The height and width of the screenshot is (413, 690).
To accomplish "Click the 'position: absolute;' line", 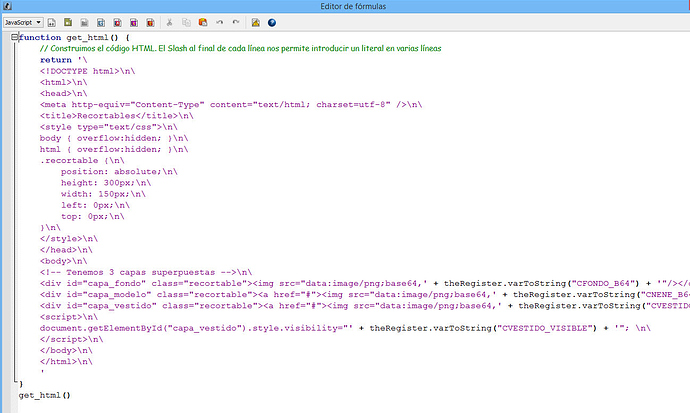I will [x=119, y=172].
